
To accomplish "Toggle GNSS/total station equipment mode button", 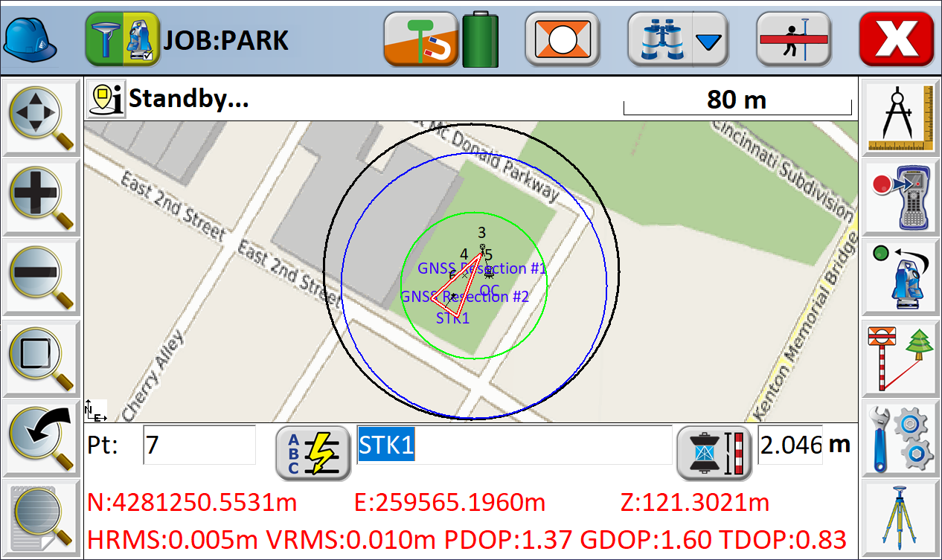I will click(123, 38).
